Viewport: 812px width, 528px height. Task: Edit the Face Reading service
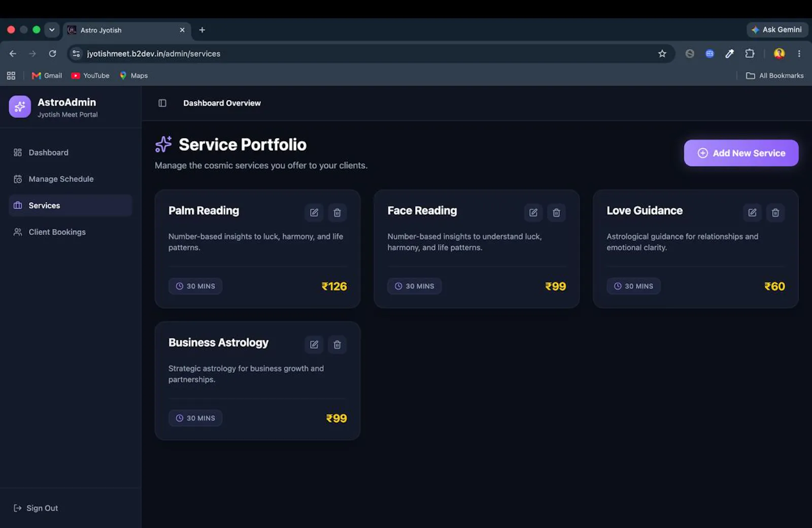coord(533,213)
